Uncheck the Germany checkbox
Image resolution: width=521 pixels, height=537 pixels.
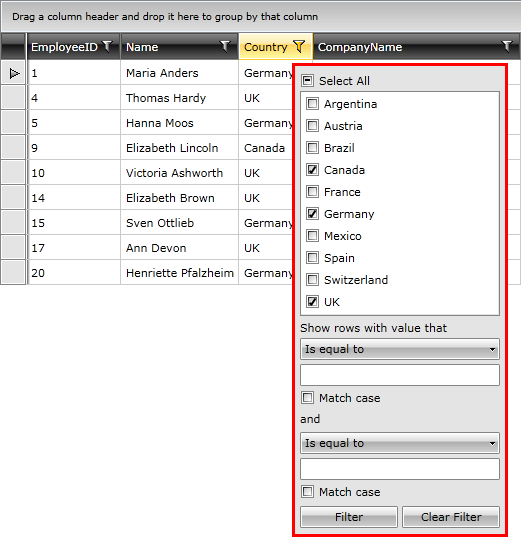pos(312,214)
